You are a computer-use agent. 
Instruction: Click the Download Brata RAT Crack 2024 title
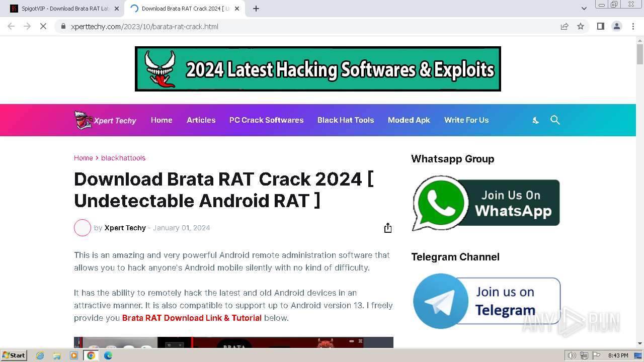click(x=224, y=190)
